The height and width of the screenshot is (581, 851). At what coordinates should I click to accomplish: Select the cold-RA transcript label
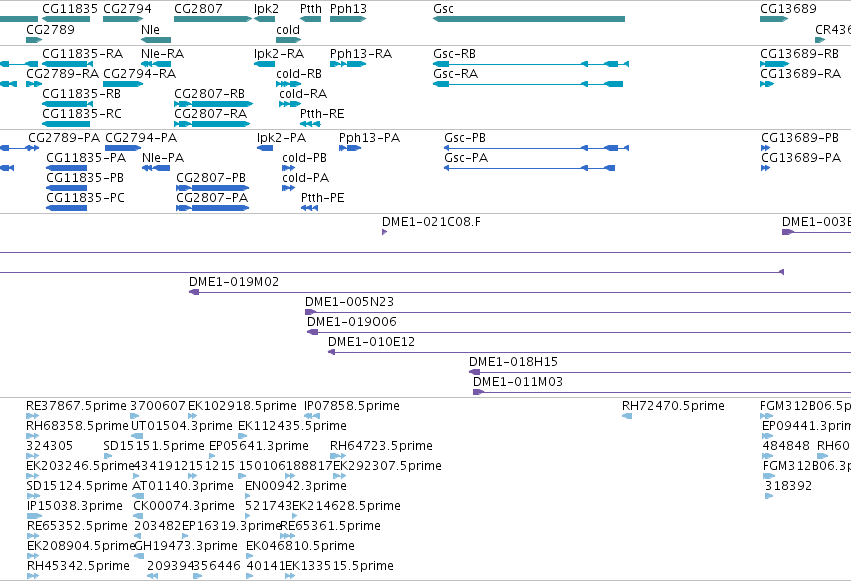coord(303,93)
